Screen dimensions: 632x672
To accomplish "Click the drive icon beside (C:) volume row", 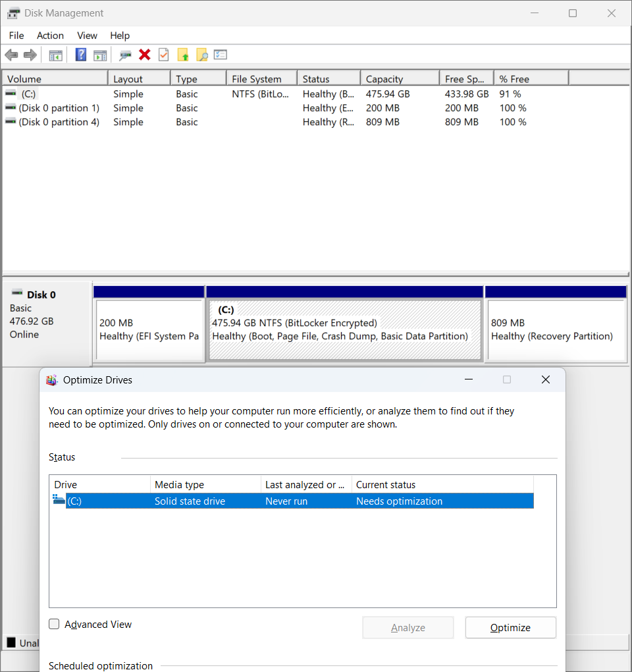I will click(x=11, y=94).
